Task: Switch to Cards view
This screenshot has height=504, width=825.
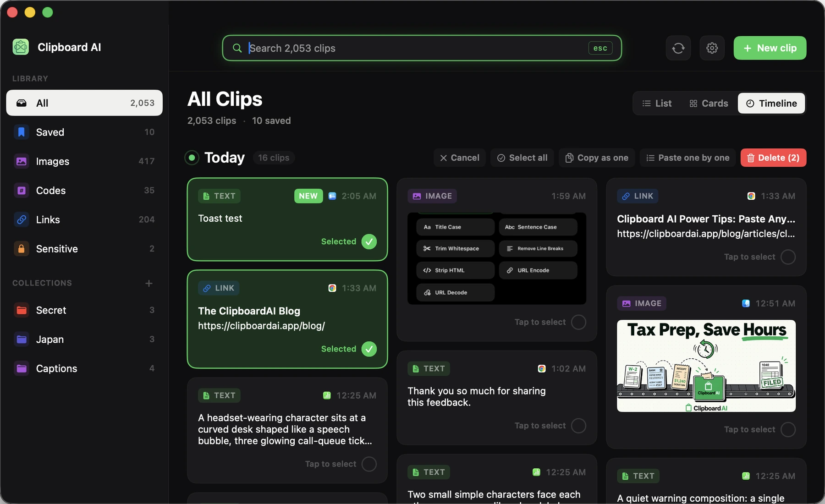Action: tap(709, 104)
